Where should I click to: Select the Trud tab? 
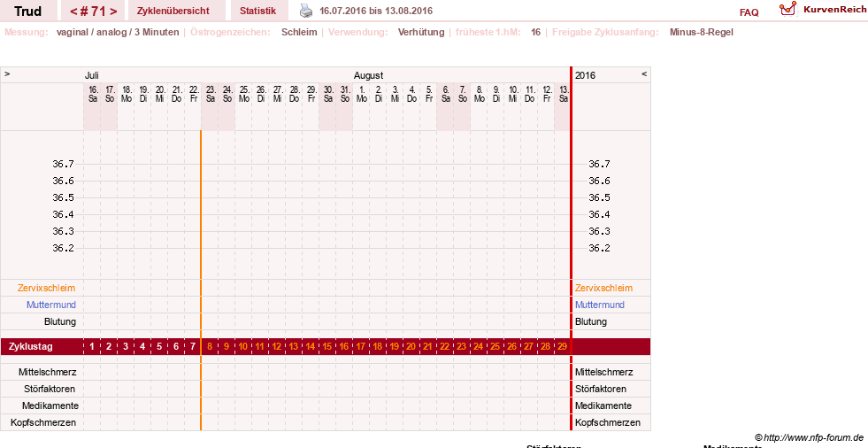27,12
